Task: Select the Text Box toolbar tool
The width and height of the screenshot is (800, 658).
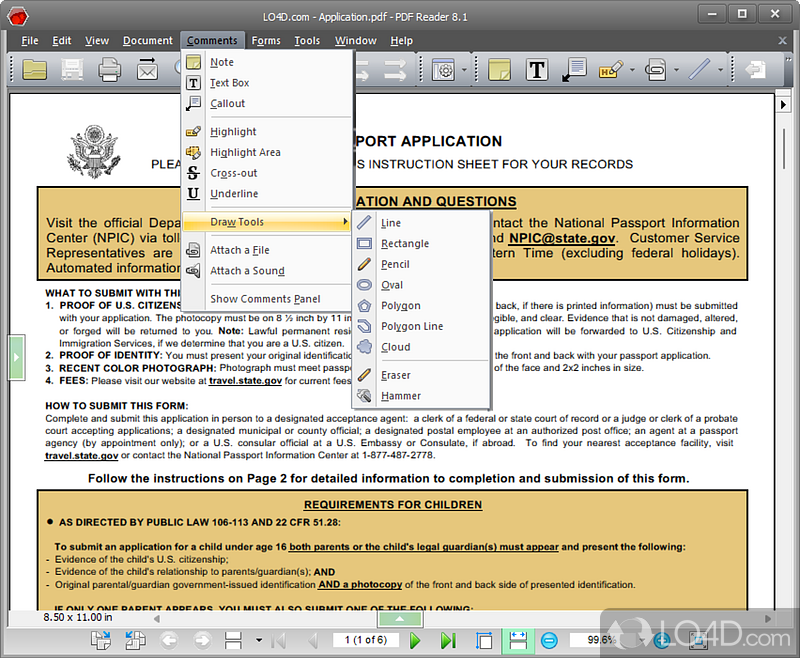Action: tap(537, 70)
